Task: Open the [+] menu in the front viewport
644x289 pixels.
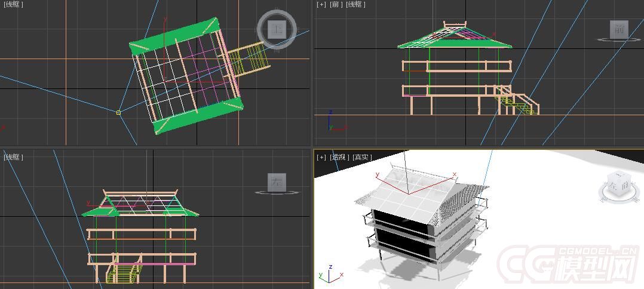Action: tap(321, 5)
